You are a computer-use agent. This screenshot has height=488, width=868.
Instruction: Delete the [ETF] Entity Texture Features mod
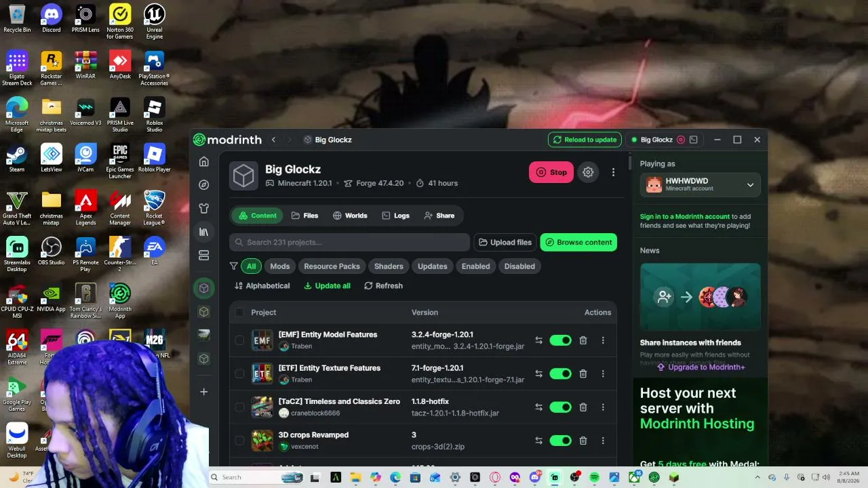point(583,373)
